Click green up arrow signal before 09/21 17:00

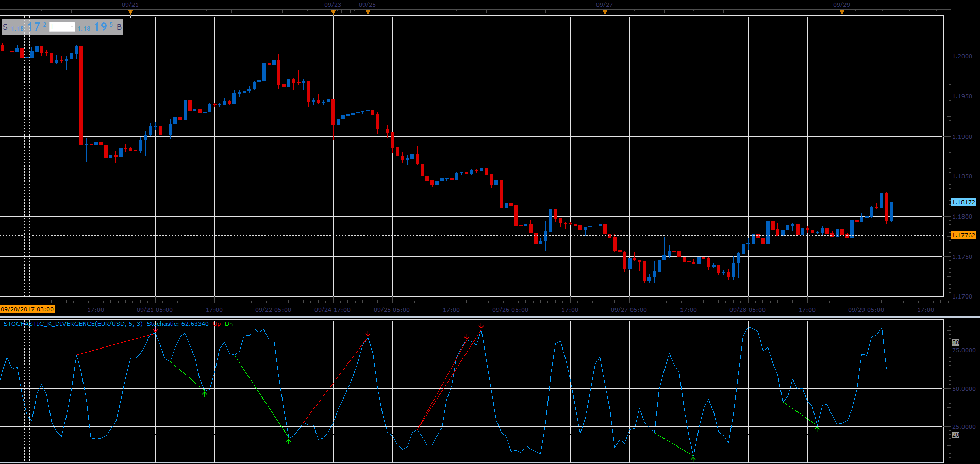[205, 393]
